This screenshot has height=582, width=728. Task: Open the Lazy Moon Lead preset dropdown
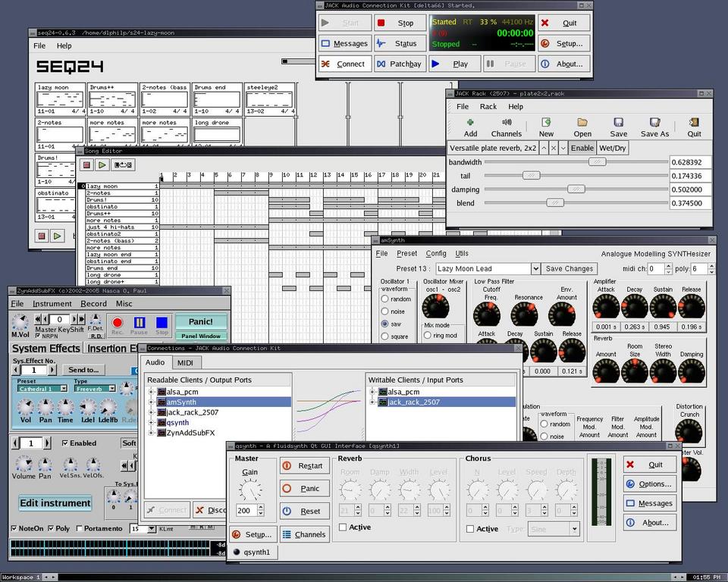click(x=535, y=268)
